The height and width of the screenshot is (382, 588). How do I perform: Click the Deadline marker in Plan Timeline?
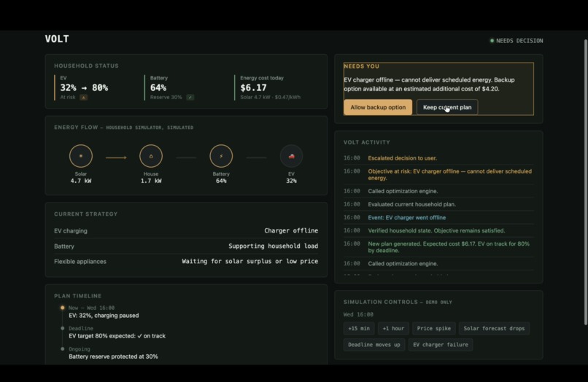(62, 328)
